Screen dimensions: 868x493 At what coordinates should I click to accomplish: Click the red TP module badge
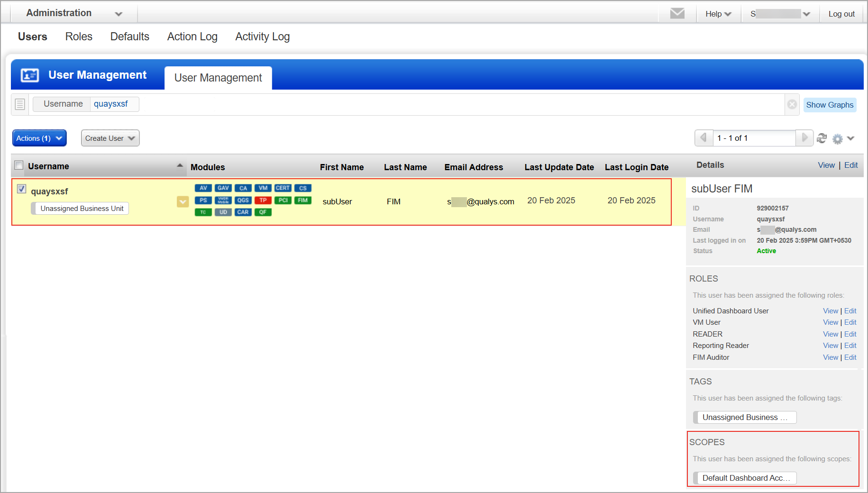pos(263,200)
